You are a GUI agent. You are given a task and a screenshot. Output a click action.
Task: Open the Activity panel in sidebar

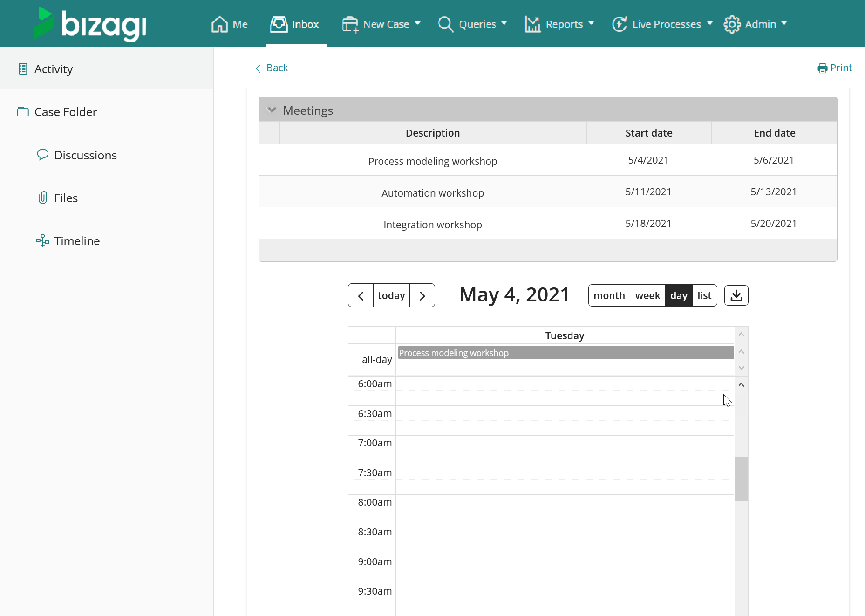[54, 69]
